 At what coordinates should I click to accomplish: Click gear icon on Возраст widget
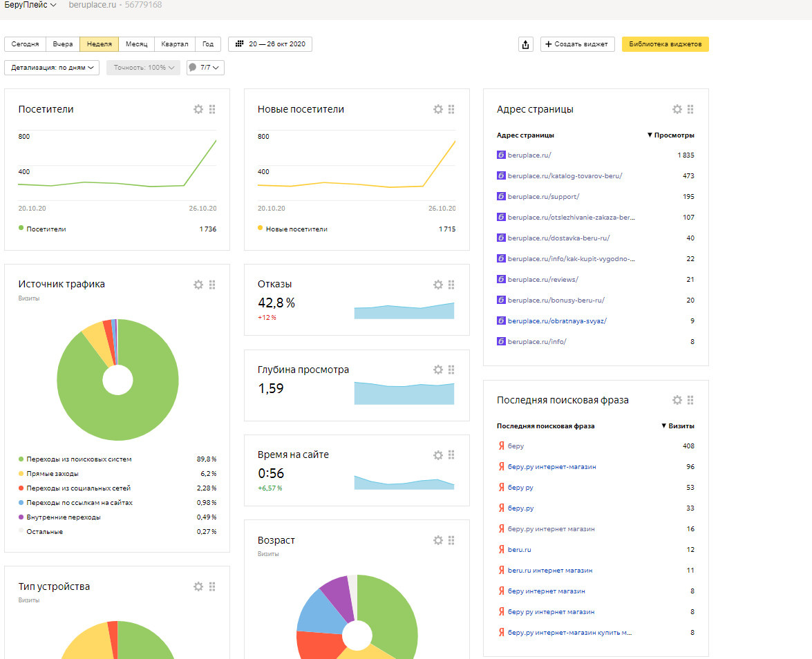point(437,540)
